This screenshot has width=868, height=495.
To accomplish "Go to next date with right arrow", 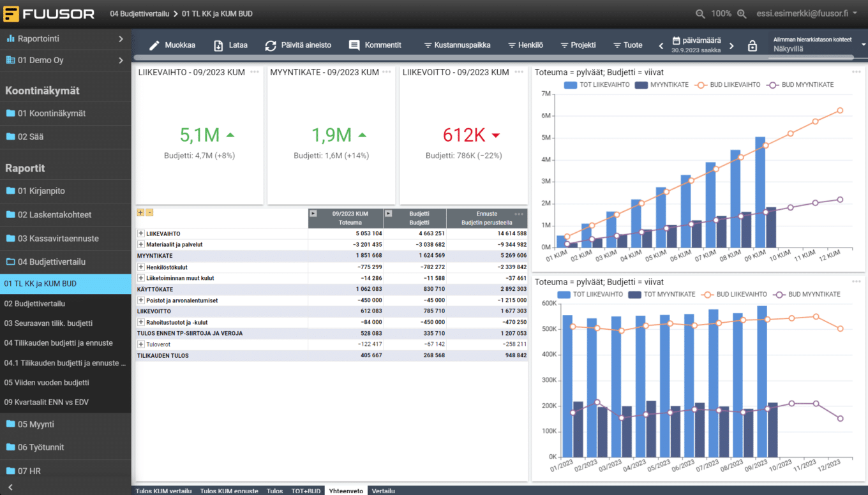I will tap(731, 46).
